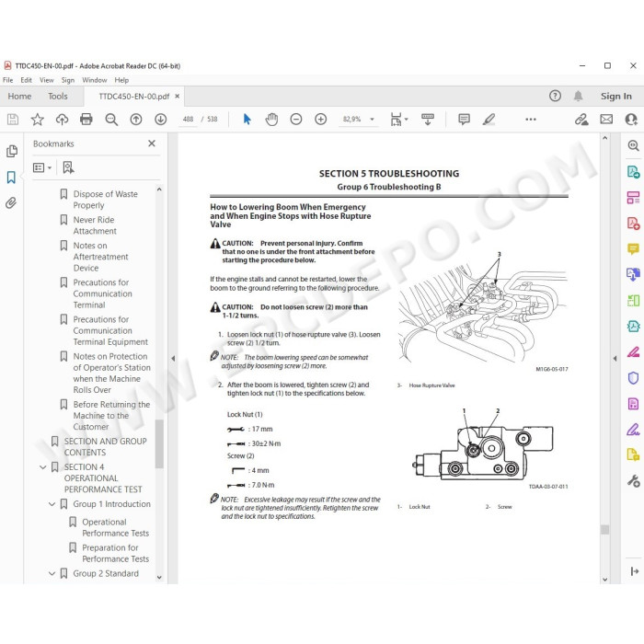
Task: Go to next page arrow
Action: pyautogui.click(x=161, y=120)
